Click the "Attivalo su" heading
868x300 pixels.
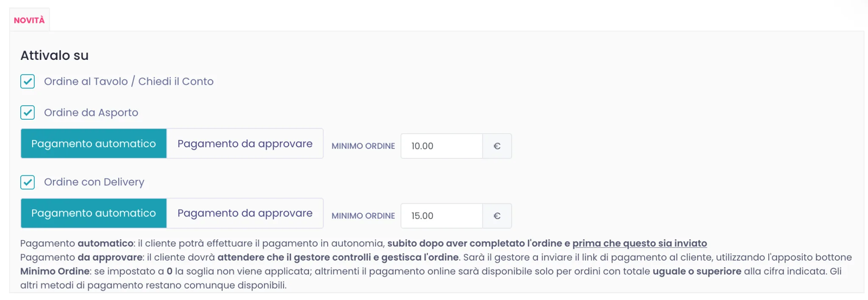point(55,55)
